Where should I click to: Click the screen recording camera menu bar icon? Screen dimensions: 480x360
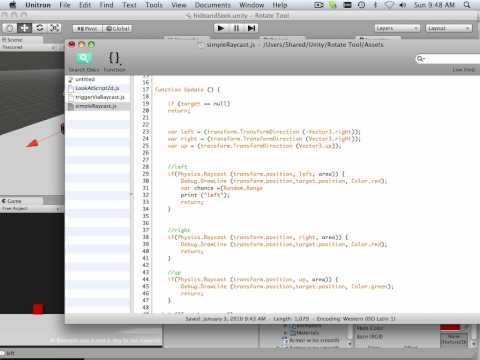click(319, 5)
